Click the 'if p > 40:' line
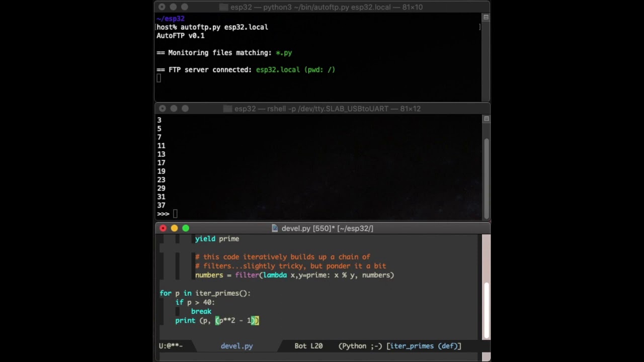Viewport: 644px width, 362px height. click(x=195, y=302)
